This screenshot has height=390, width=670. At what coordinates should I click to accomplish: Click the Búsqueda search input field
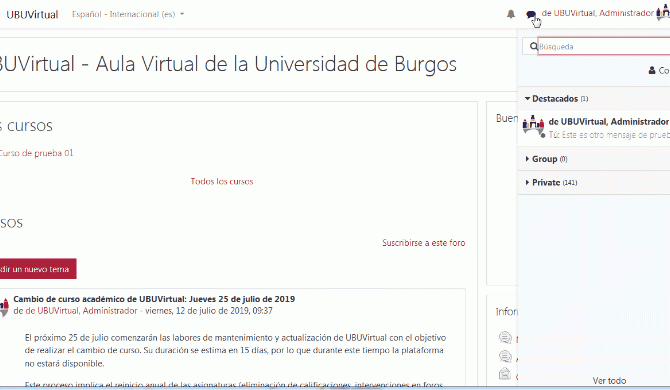(603, 46)
